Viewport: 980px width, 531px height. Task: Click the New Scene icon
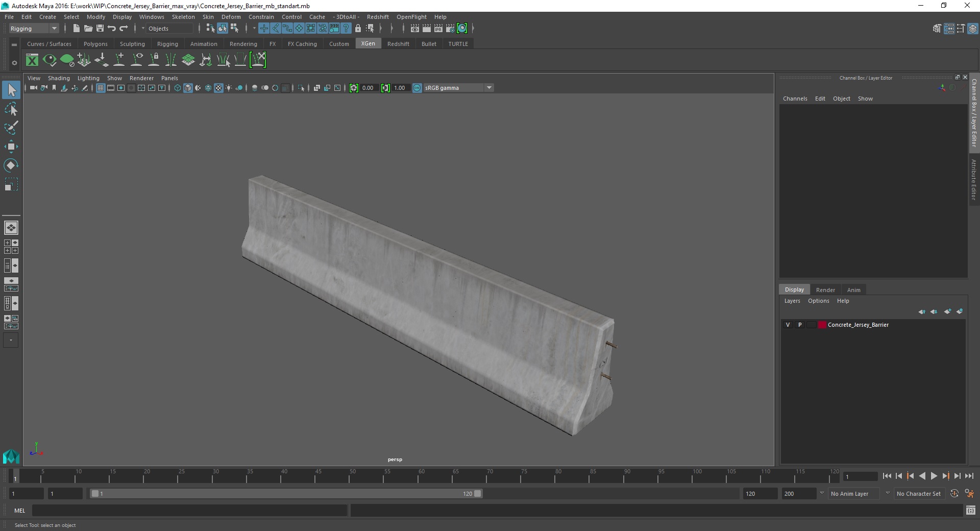coord(76,29)
